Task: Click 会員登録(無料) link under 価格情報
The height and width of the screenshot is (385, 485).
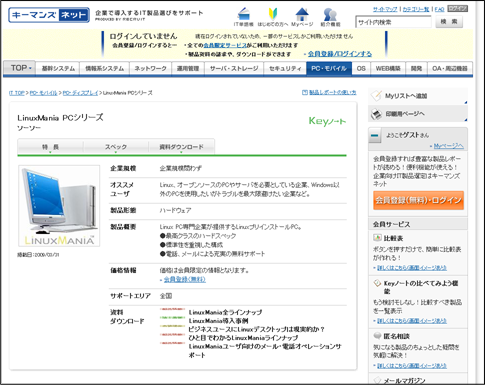Action: [x=185, y=279]
